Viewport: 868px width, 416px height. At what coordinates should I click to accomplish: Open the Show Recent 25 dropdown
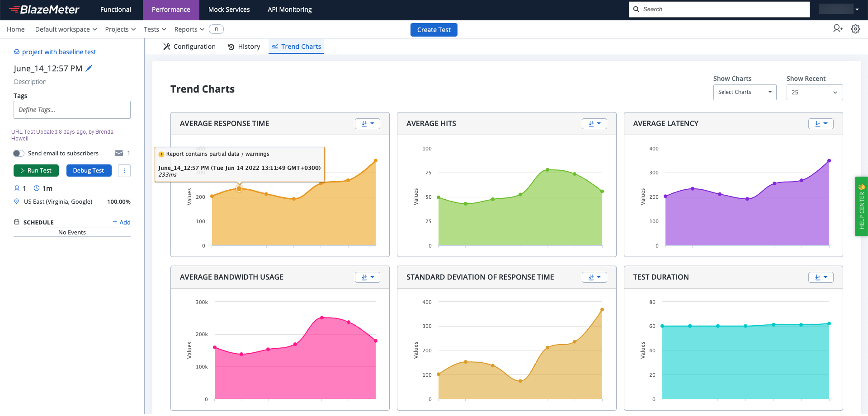tap(814, 92)
